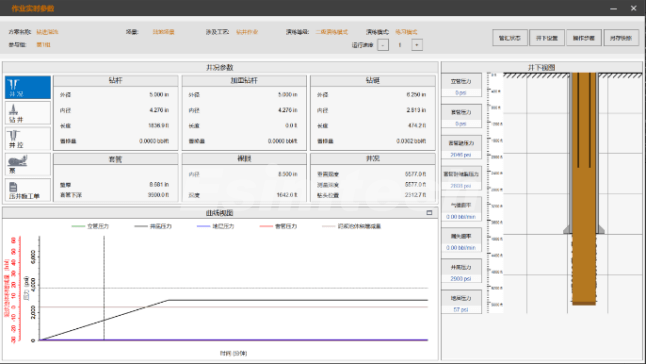Open the 钻井 drilling rig sidebar tab
646x364 pixels.
(28, 113)
